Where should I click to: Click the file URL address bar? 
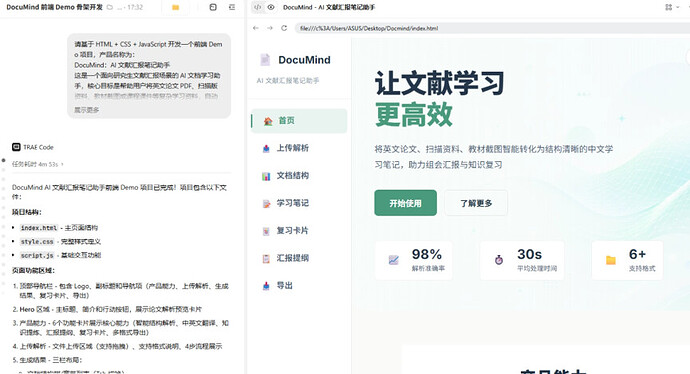pos(492,28)
